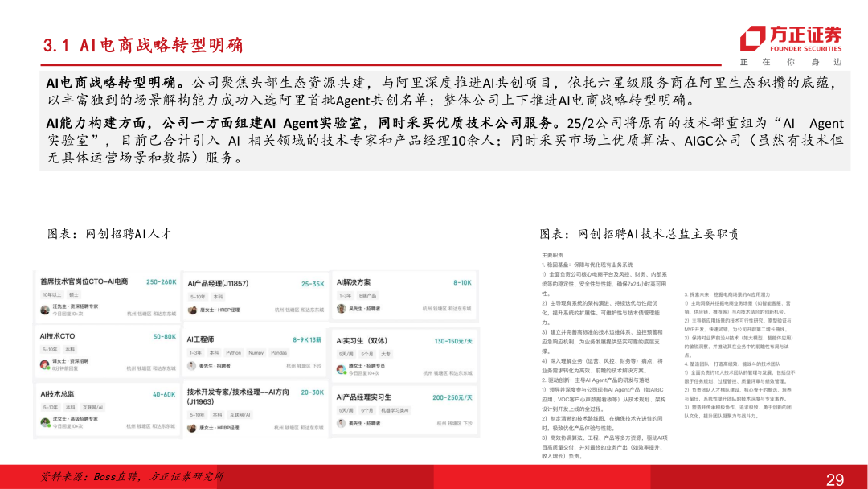This screenshot has height=489, width=868.
Task: Click the 主要职责 heading in the duties list
Action: (552, 255)
